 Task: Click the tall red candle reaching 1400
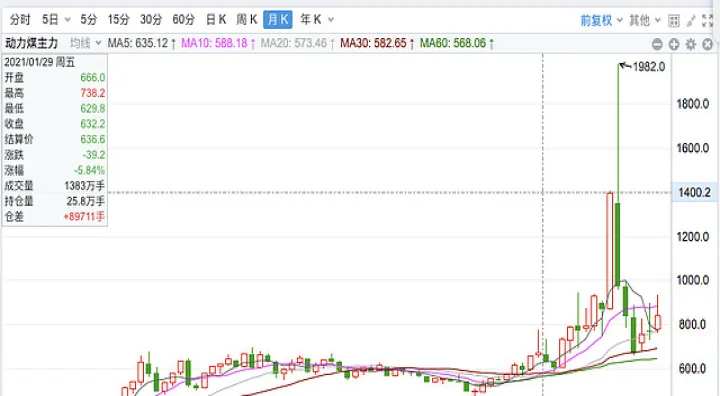coord(610,250)
